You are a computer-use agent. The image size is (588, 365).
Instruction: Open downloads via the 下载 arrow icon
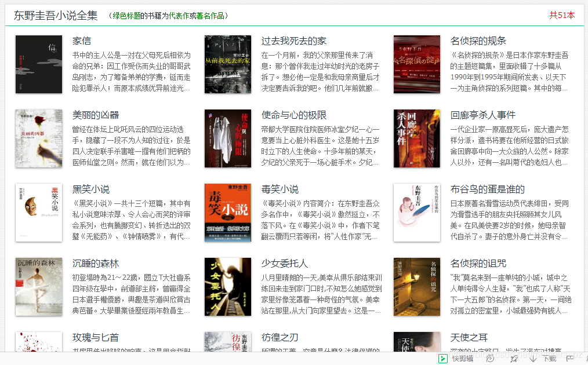533,359
